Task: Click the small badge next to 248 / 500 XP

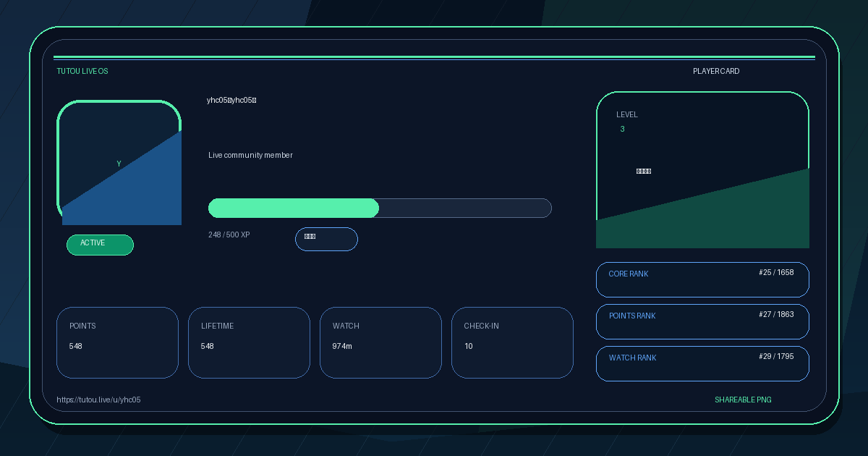Action: coord(326,239)
